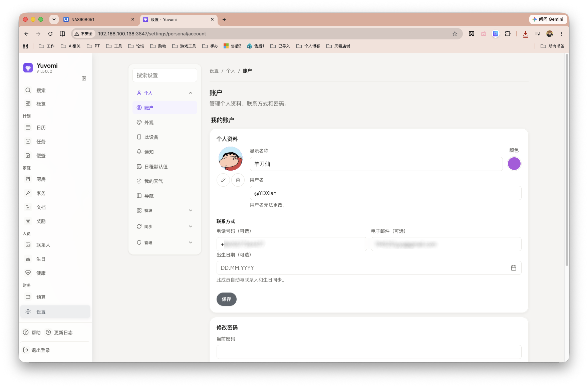
Task: Open a new browser tab
Action: coord(224,19)
